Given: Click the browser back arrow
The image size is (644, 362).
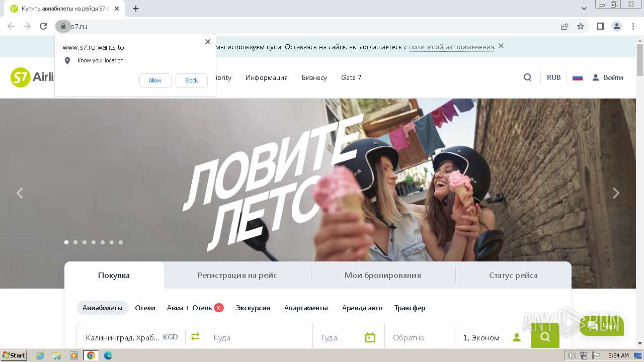Looking at the screenshot, I should 11,26.
